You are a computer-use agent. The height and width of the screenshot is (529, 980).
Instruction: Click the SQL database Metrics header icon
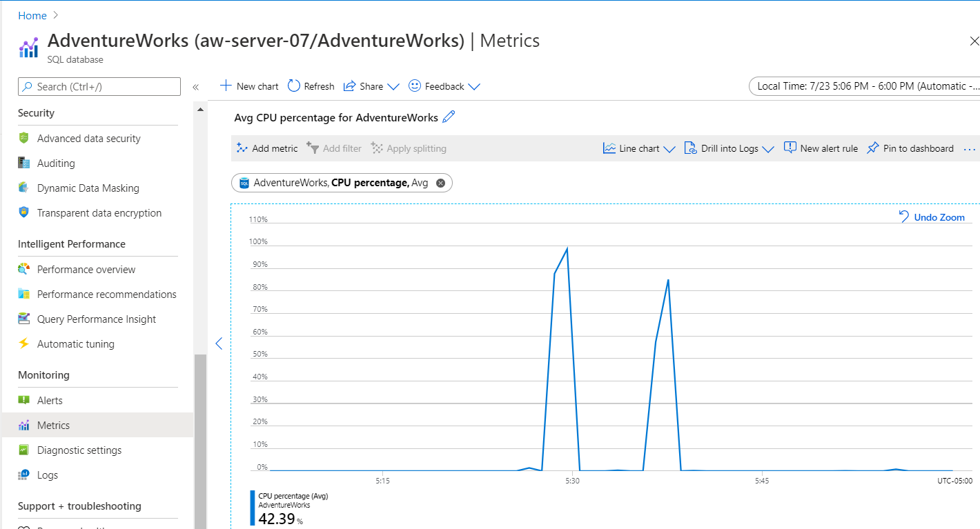click(x=28, y=48)
